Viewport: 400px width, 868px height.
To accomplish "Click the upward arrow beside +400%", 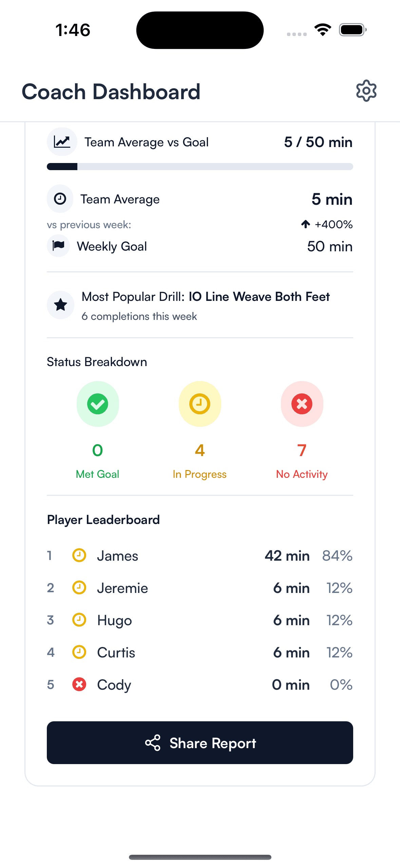I will tap(306, 224).
